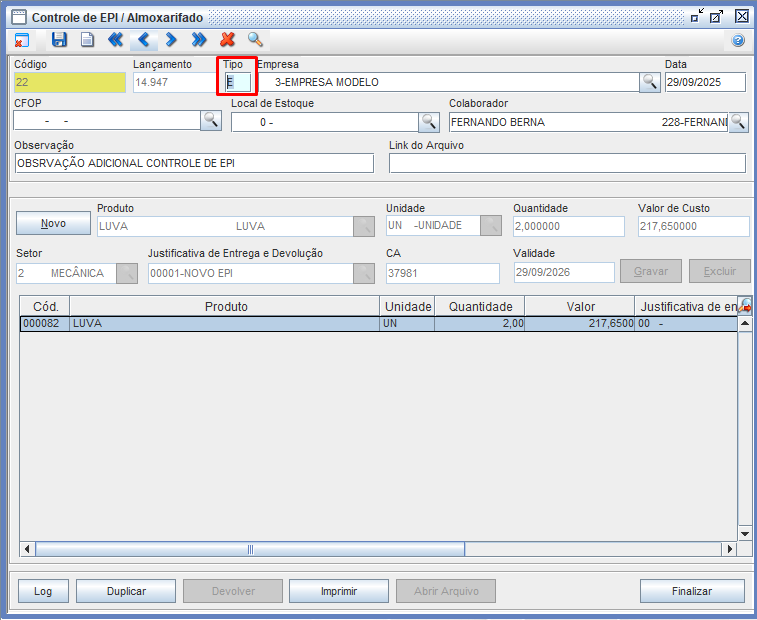757x620 pixels.
Task: Click the Novo button
Action: pos(54,223)
